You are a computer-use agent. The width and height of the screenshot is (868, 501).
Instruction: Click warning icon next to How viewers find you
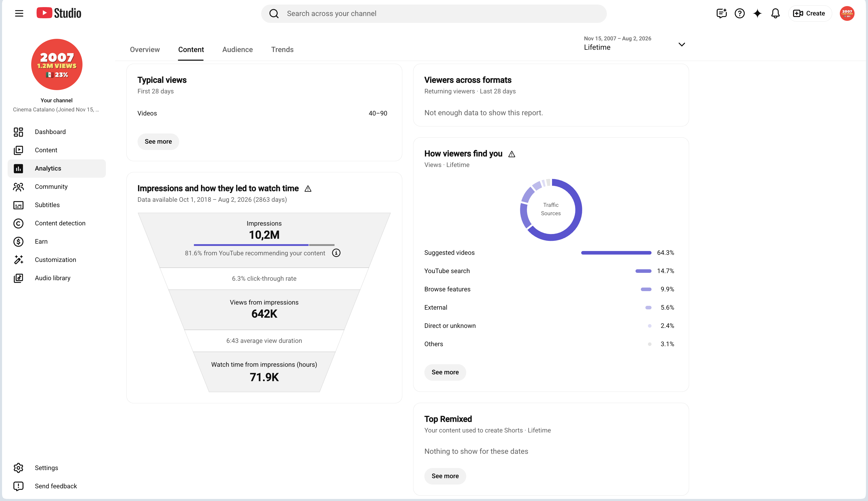pos(512,154)
